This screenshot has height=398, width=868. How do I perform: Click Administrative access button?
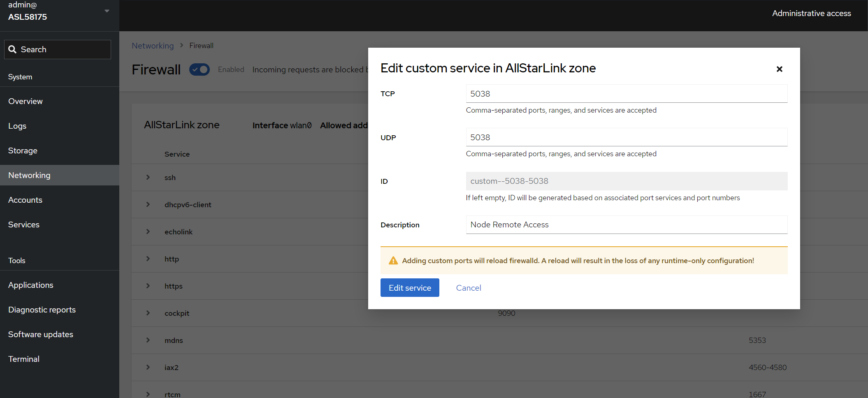[811, 13]
